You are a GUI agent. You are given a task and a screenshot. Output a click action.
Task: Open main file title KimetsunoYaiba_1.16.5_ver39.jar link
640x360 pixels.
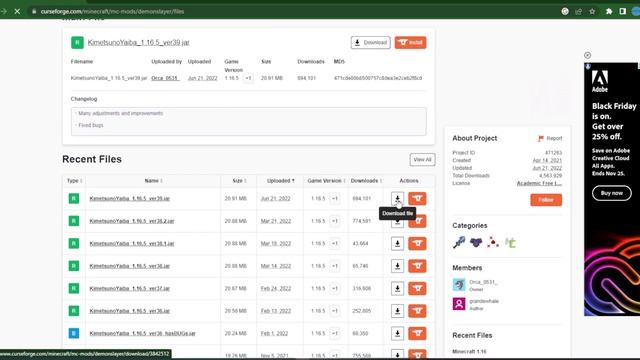pyautogui.click(x=138, y=42)
